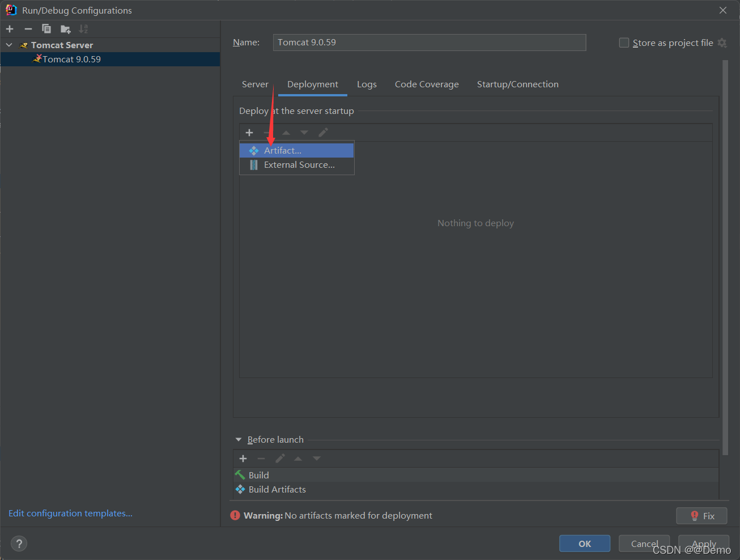Move deployment item down arrow

(304, 133)
